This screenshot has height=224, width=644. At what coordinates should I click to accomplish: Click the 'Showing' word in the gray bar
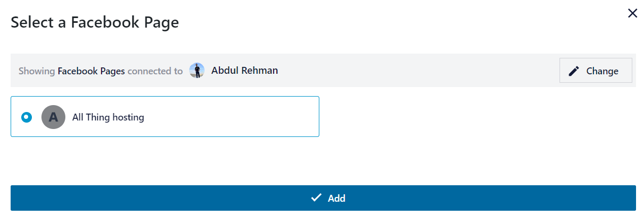click(x=37, y=71)
